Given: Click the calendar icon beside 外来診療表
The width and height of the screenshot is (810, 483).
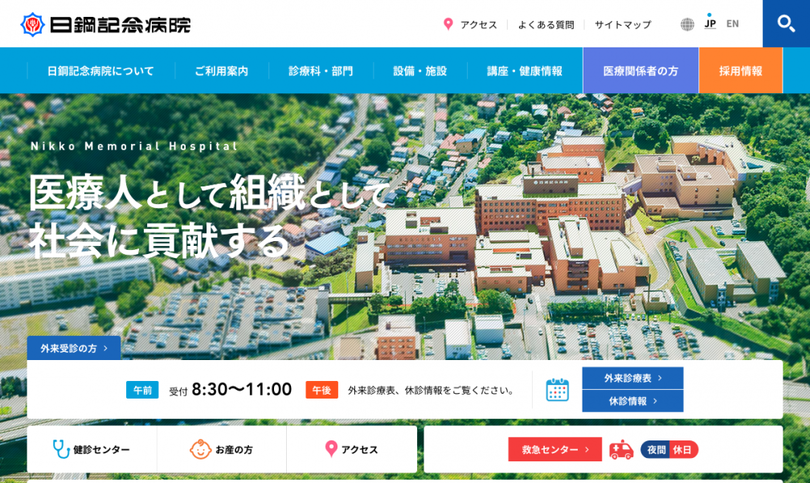Looking at the screenshot, I should (557, 389).
